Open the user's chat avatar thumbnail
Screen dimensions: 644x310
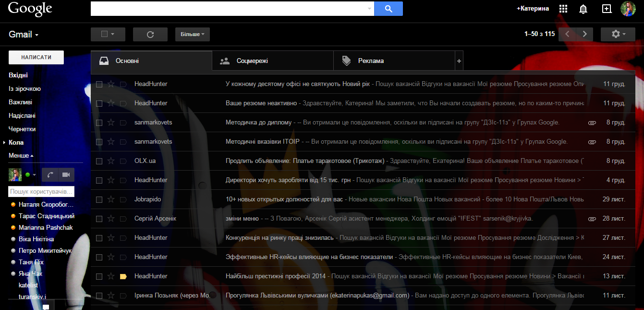click(15, 174)
